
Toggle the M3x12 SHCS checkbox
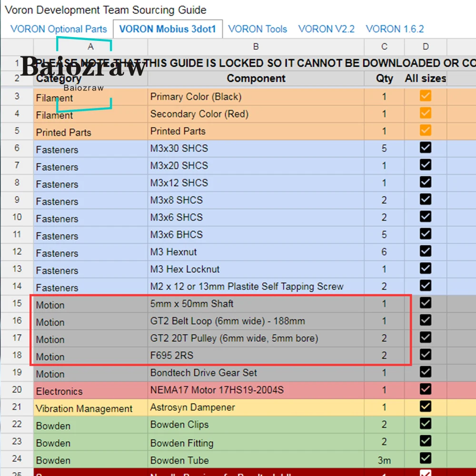tap(425, 182)
